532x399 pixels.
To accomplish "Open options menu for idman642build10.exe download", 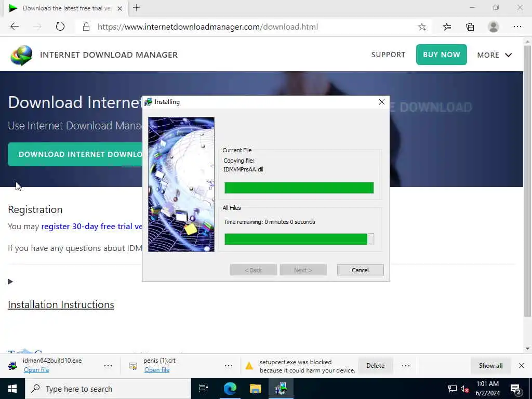I will [108, 366].
